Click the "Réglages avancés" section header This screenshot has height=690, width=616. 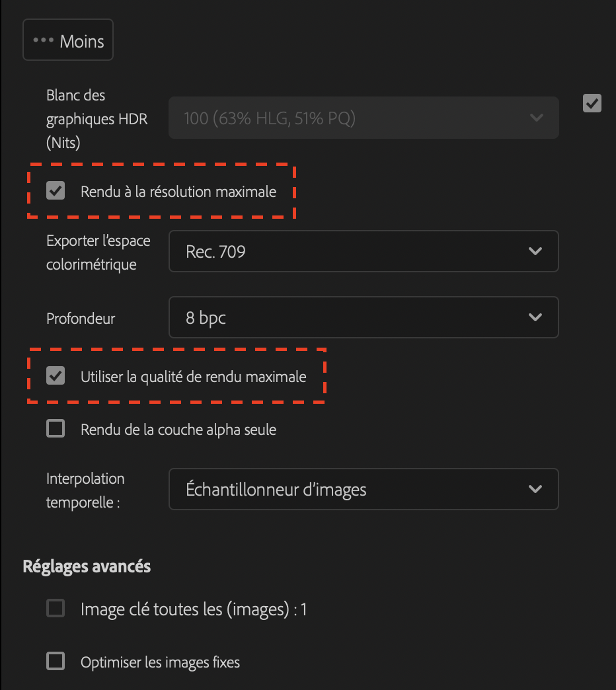tap(86, 566)
